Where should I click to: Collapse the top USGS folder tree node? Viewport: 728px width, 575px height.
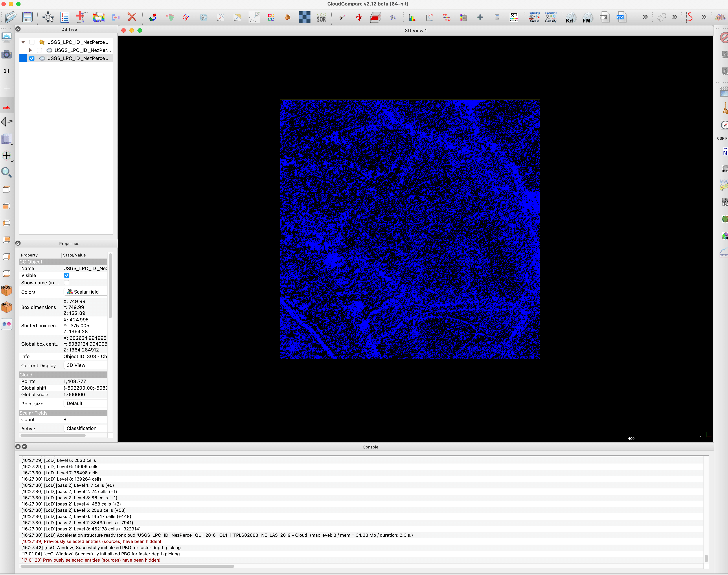pos(23,42)
